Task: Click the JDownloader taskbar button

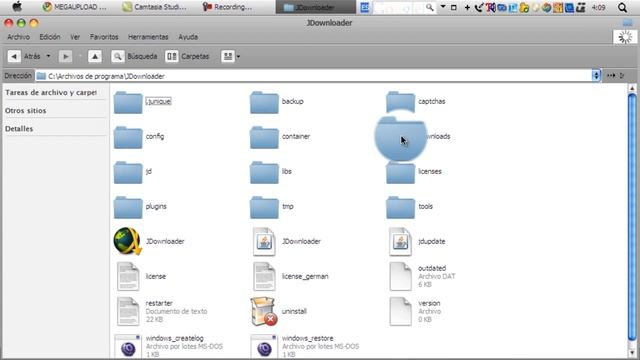Action: tap(315, 7)
